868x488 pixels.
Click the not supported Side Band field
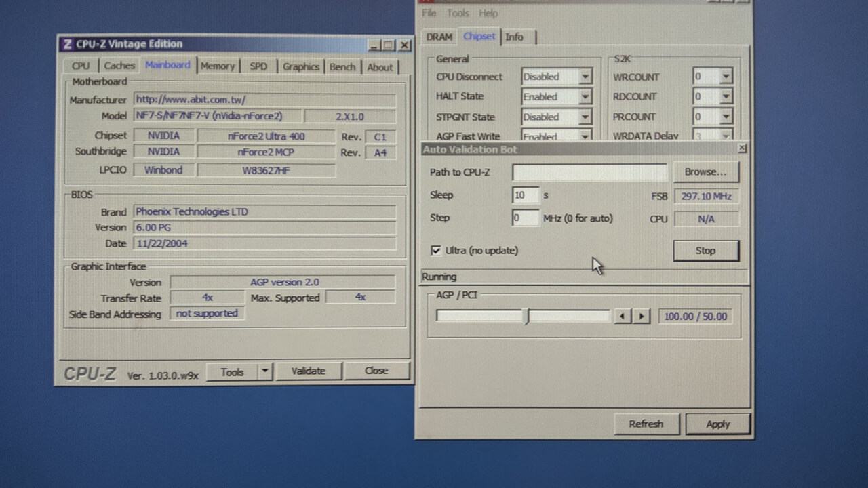(x=207, y=314)
